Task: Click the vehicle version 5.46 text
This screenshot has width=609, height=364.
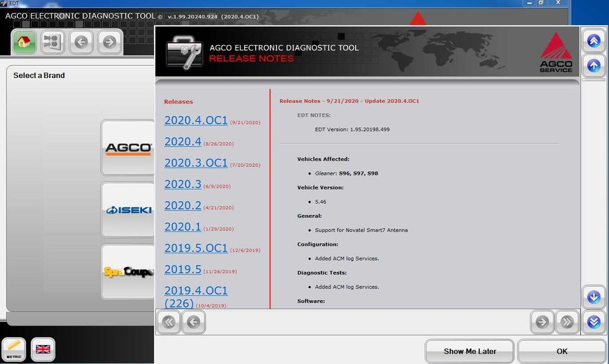Action: click(320, 202)
